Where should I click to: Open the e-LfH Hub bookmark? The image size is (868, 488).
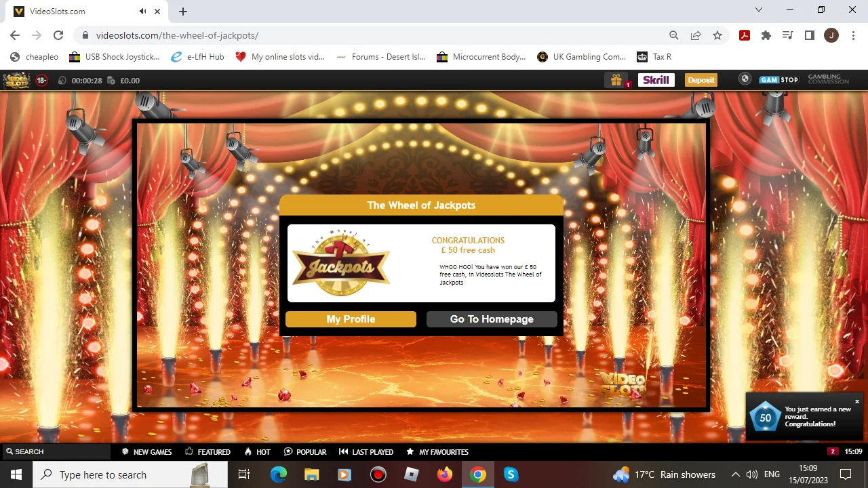coord(198,57)
